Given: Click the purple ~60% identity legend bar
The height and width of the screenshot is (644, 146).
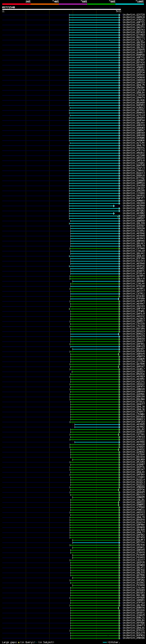Looking at the screenshot, I should coord(73,4).
